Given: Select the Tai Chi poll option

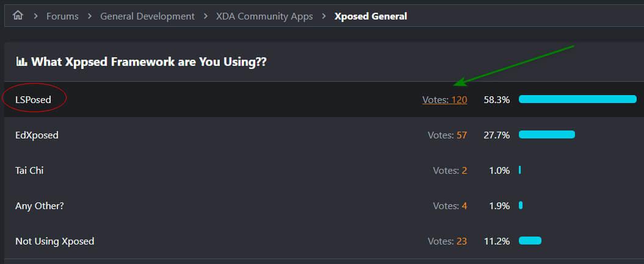Looking at the screenshot, I should click(x=29, y=170).
